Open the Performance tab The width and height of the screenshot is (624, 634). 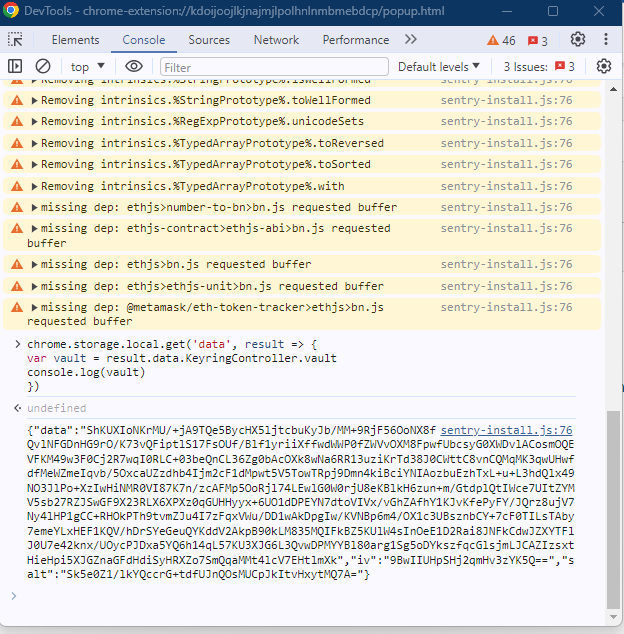pos(356,40)
